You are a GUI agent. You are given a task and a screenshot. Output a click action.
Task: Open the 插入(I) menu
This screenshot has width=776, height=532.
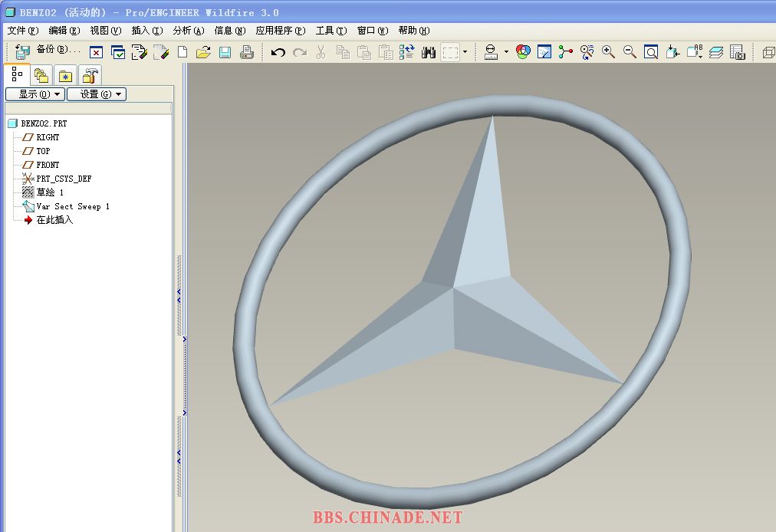point(147,31)
